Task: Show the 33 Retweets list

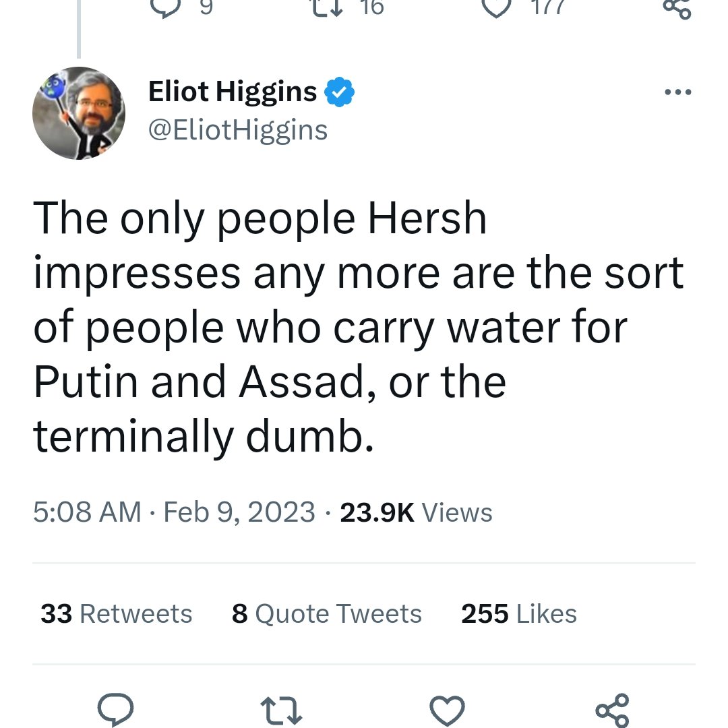Action: click(x=116, y=614)
